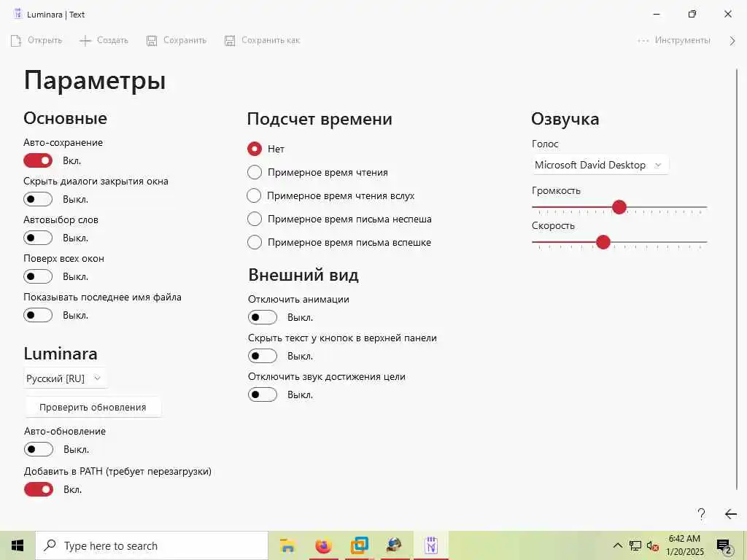747x560 pixels.
Task: Click the Luminara app icon in title bar
Action: coord(18,15)
